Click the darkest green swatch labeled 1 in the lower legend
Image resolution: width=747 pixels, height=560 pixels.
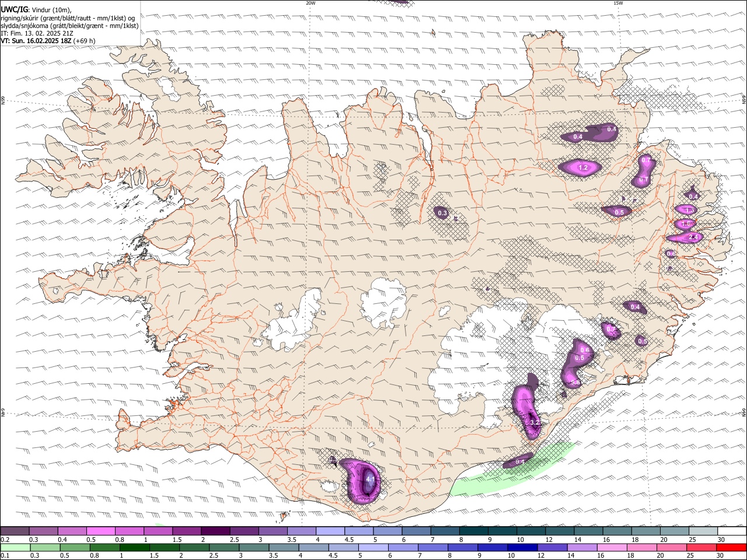coord(134,547)
